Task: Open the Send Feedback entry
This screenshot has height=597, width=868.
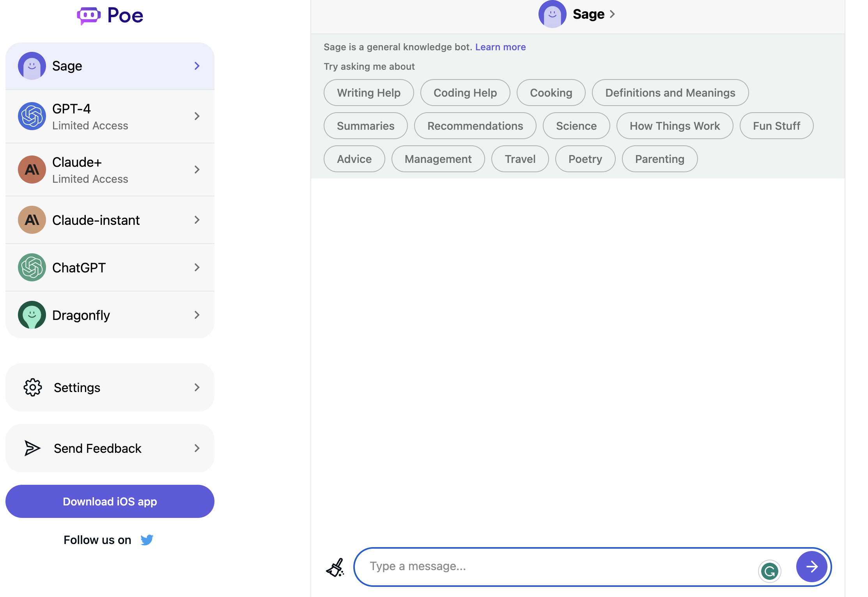Action: coord(110,448)
